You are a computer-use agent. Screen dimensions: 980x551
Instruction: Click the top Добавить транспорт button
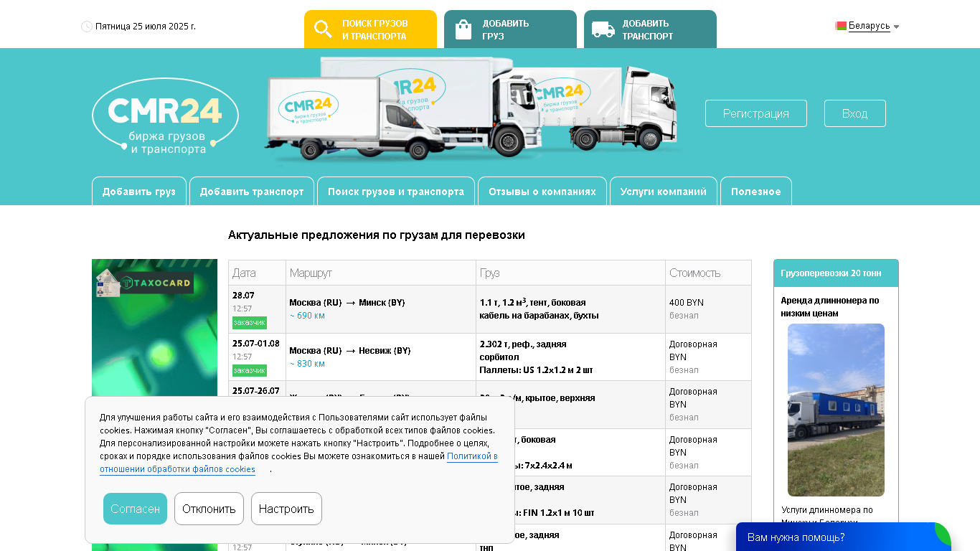(650, 29)
